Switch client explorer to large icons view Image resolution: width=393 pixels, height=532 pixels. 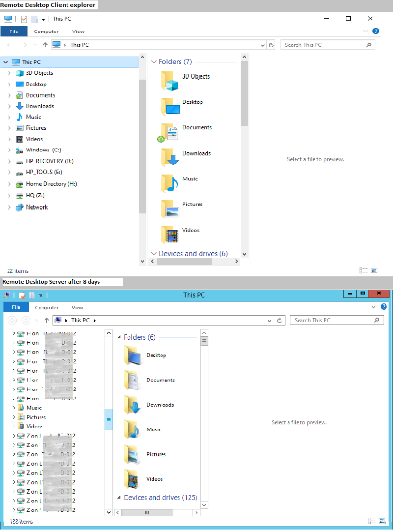pyautogui.click(x=374, y=270)
